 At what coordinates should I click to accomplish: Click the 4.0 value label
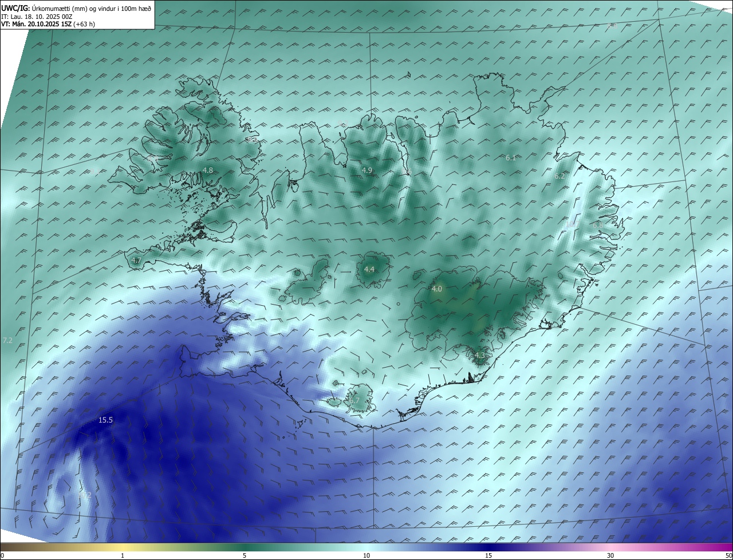coord(437,289)
